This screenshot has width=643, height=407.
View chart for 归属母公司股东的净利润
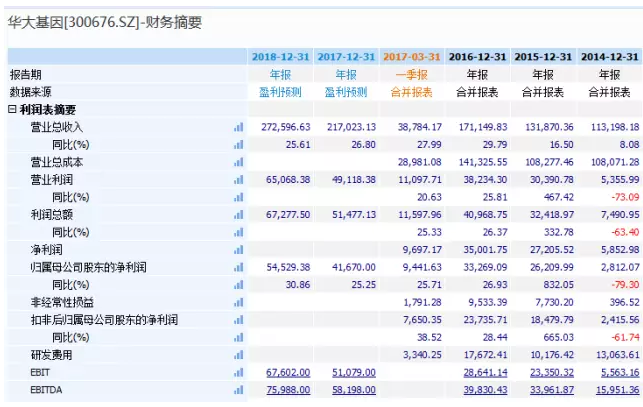pyautogui.click(x=238, y=267)
